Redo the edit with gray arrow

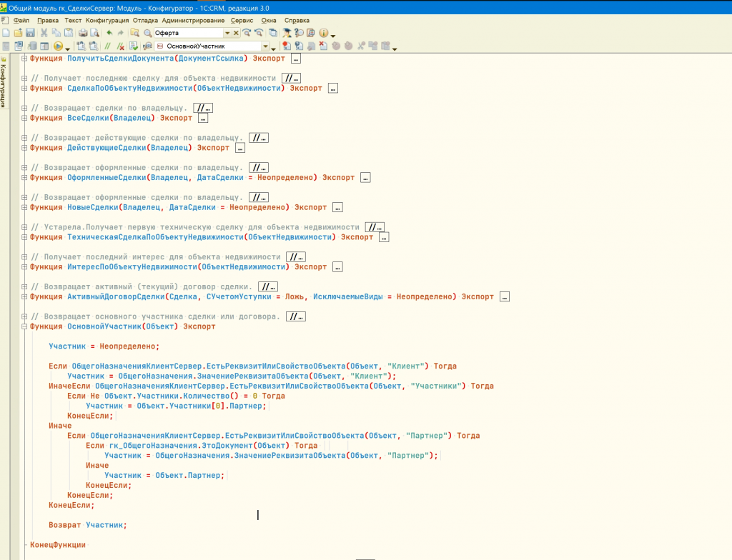click(x=120, y=33)
